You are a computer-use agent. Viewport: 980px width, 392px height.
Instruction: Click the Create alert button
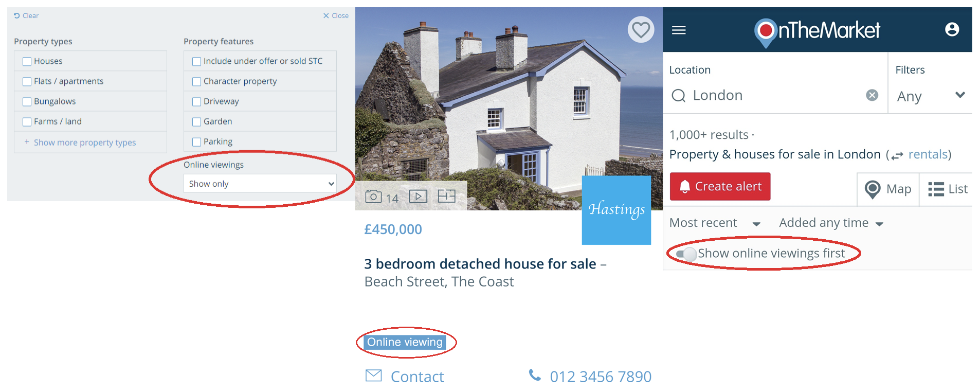coord(720,186)
